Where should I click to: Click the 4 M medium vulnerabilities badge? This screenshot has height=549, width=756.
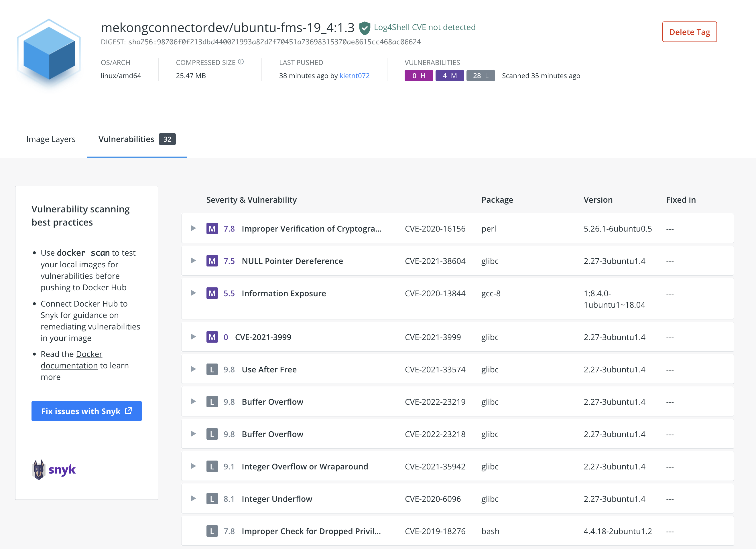point(450,76)
